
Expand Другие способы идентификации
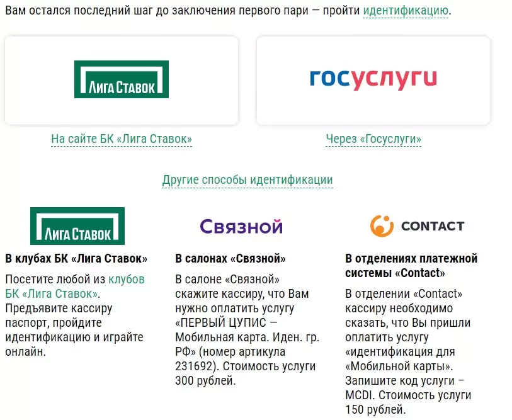[x=247, y=180]
